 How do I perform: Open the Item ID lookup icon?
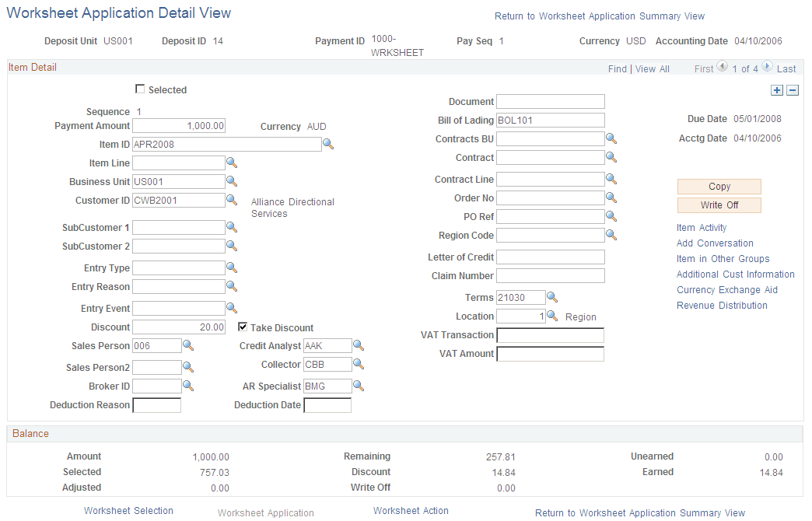pyautogui.click(x=327, y=144)
